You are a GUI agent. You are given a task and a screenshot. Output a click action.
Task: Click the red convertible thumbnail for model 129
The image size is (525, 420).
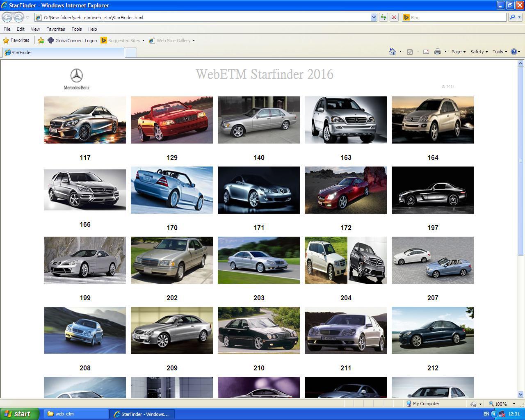coord(172,120)
